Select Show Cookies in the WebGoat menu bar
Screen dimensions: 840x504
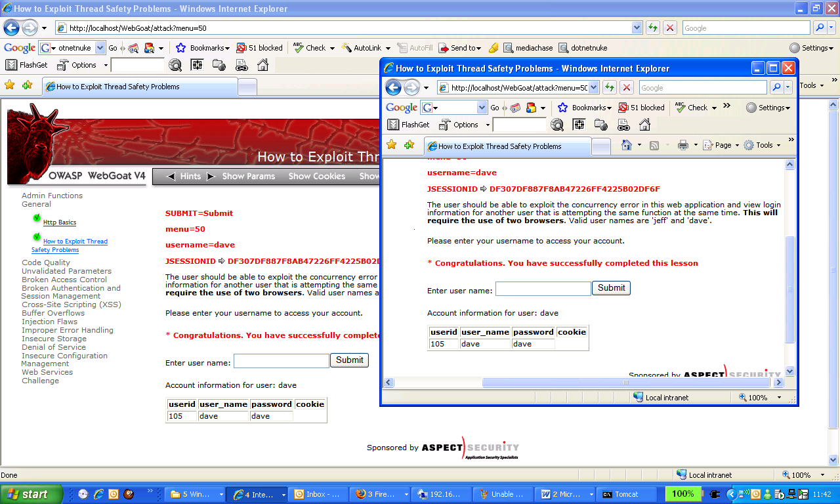pyautogui.click(x=316, y=176)
